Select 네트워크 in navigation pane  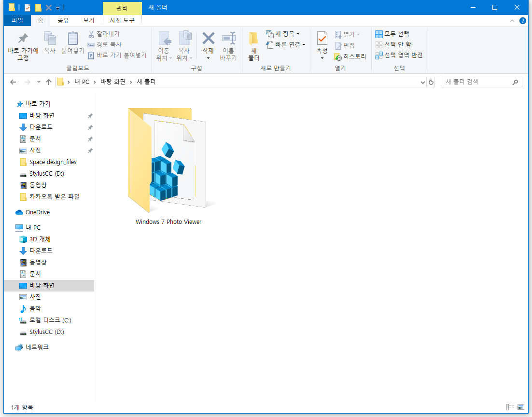(37, 347)
